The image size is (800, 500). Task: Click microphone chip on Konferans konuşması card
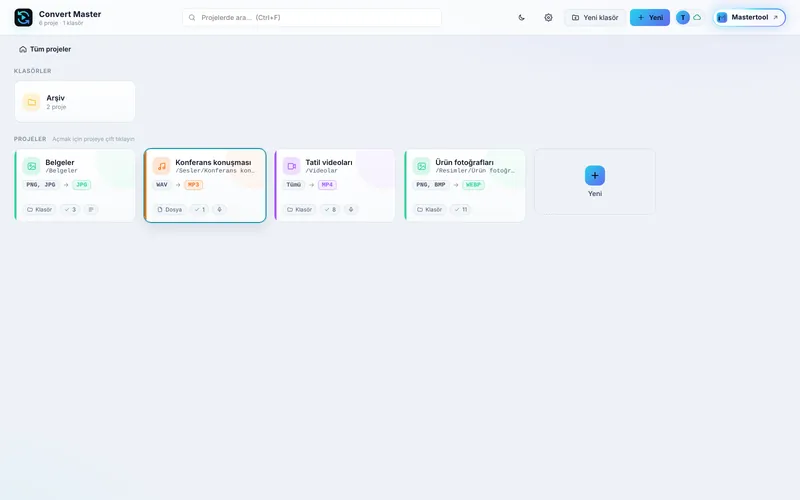point(219,209)
